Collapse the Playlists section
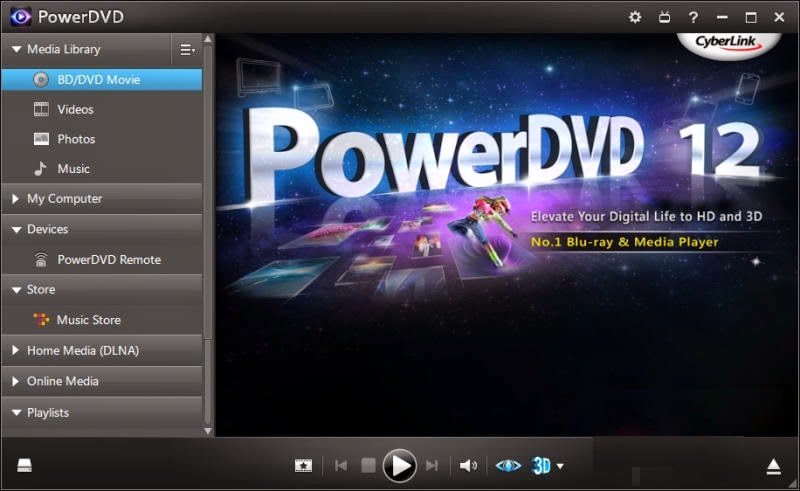 [16, 412]
